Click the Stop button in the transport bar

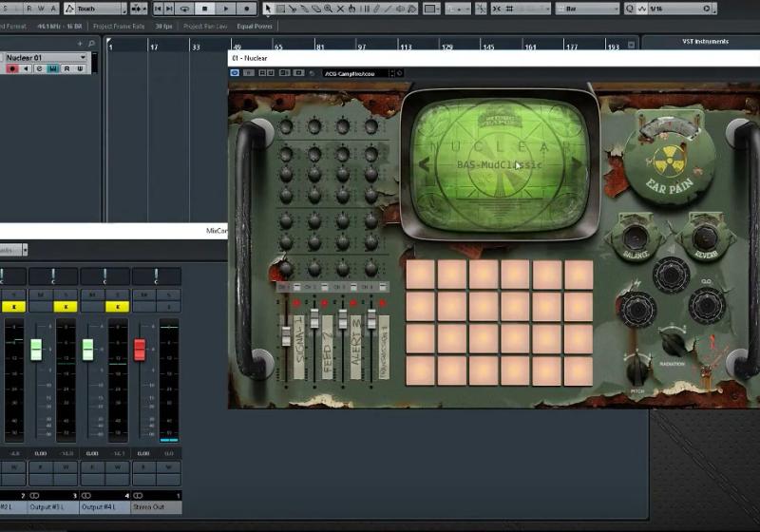click(x=204, y=9)
